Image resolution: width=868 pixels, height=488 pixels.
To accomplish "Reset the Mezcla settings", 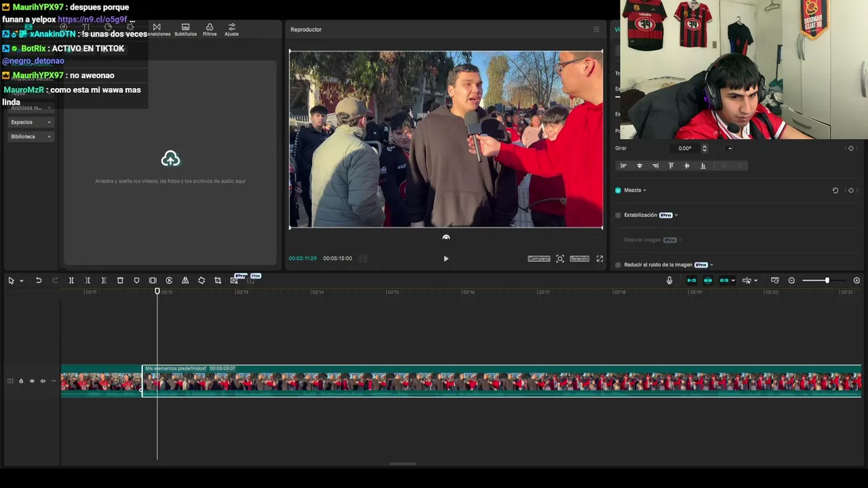I will (835, 190).
